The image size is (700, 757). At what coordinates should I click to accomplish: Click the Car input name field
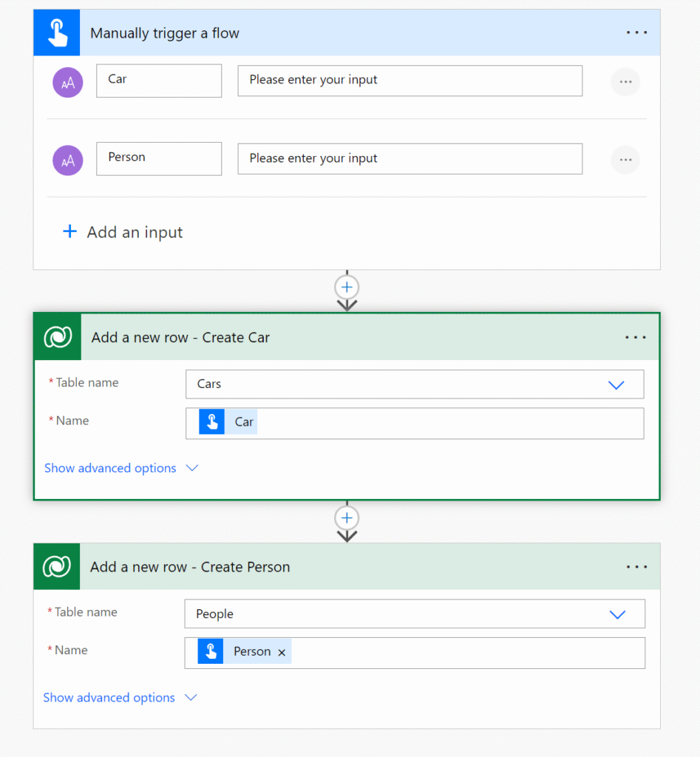pyautogui.click(x=159, y=81)
